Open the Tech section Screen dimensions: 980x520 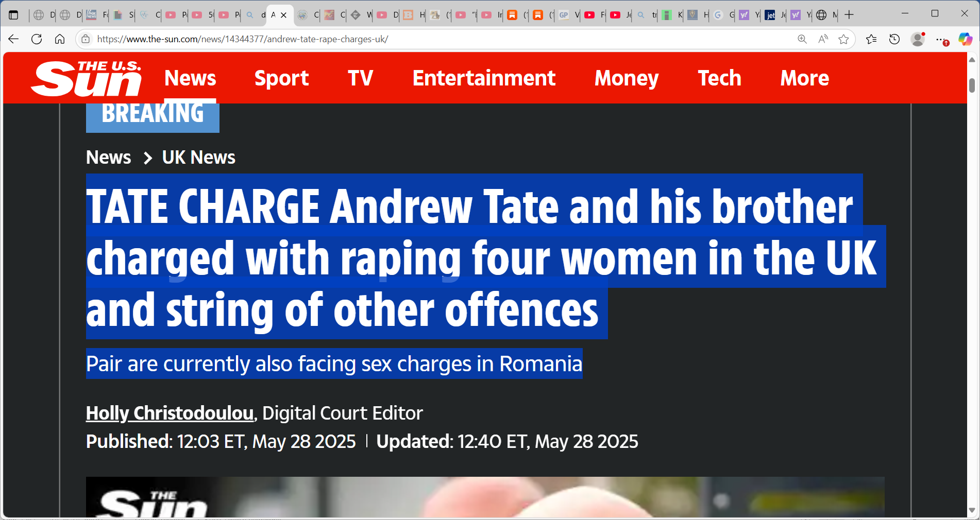coord(719,78)
